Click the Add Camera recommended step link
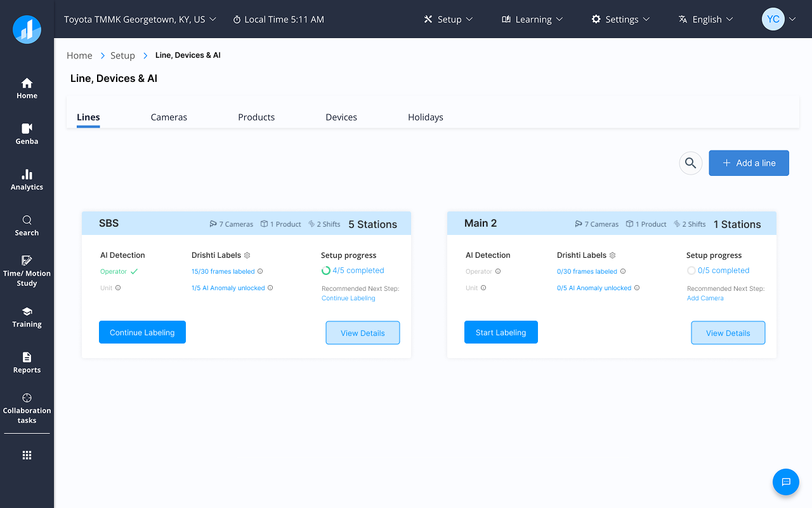The image size is (812, 508). coord(705,298)
